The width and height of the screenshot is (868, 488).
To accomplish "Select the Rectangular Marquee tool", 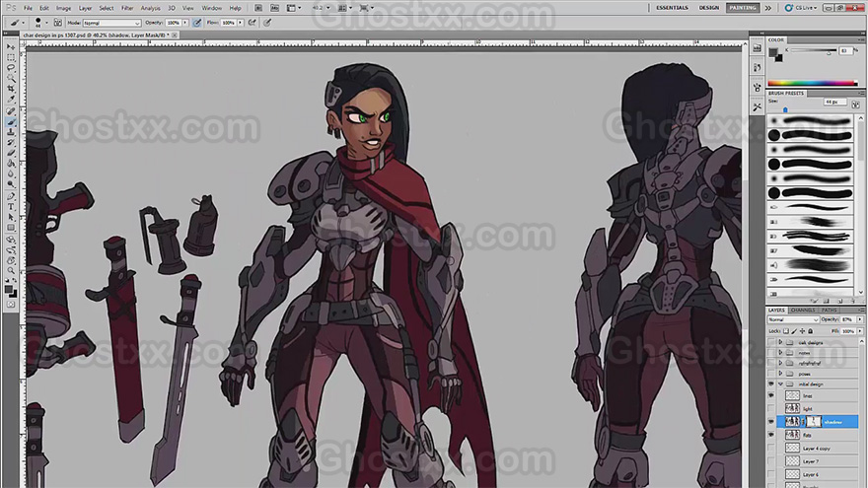I will click(11, 58).
